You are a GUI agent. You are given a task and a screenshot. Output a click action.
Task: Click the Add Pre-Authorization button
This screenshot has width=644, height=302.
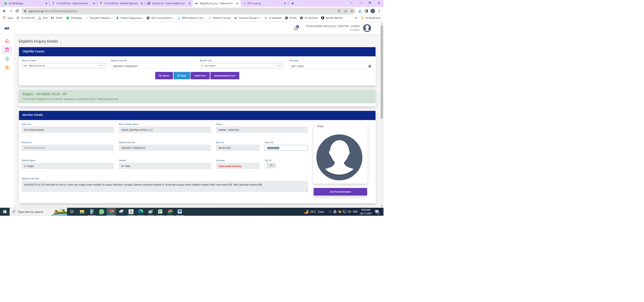click(340, 192)
